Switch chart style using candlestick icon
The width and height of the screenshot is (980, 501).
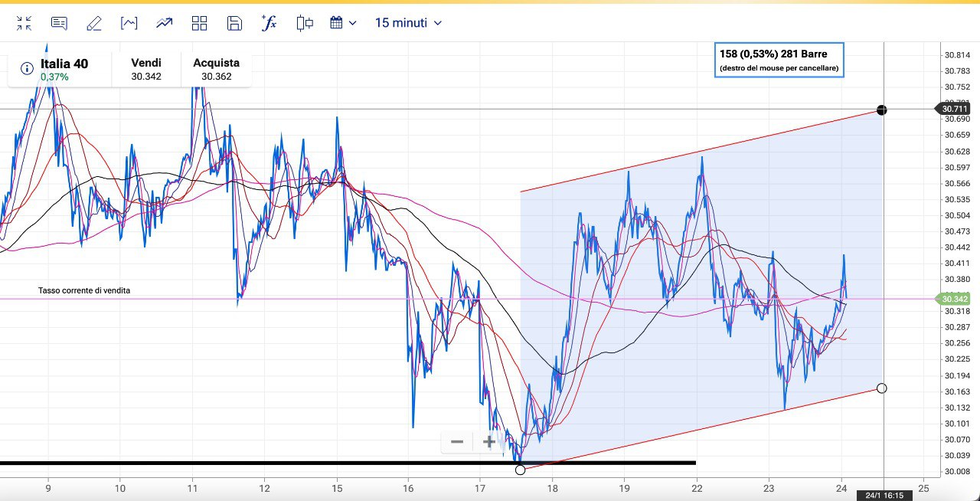pos(305,23)
